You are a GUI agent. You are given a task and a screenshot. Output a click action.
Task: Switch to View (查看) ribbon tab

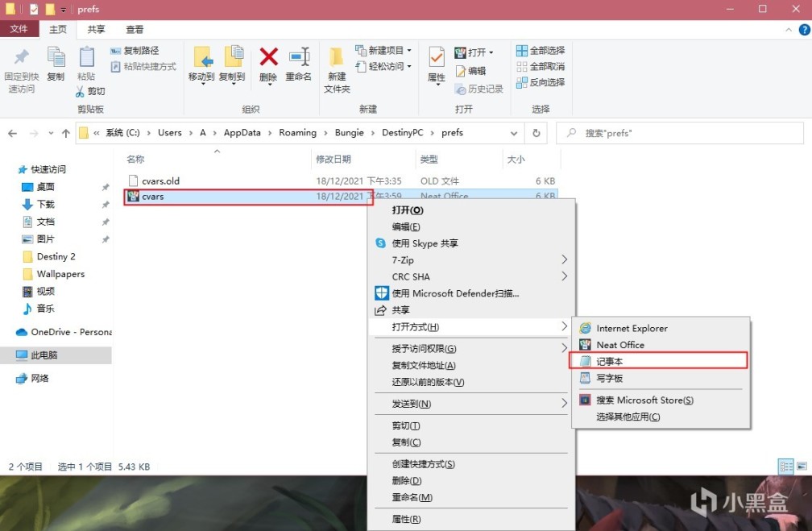coord(135,30)
